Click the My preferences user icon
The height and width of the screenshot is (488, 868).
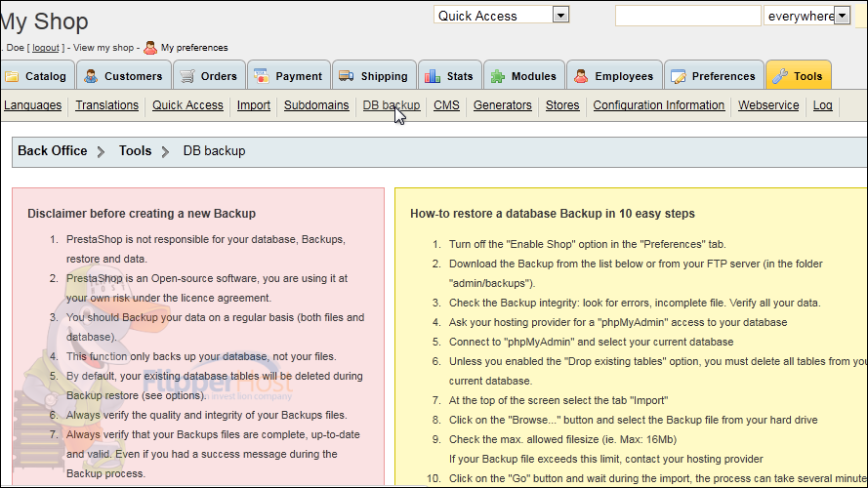coord(150,48)
